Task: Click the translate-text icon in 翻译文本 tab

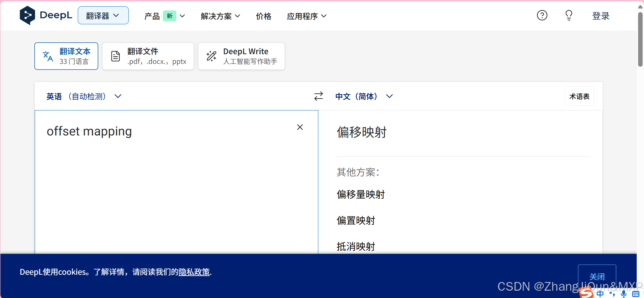Action: coord(48,56)
